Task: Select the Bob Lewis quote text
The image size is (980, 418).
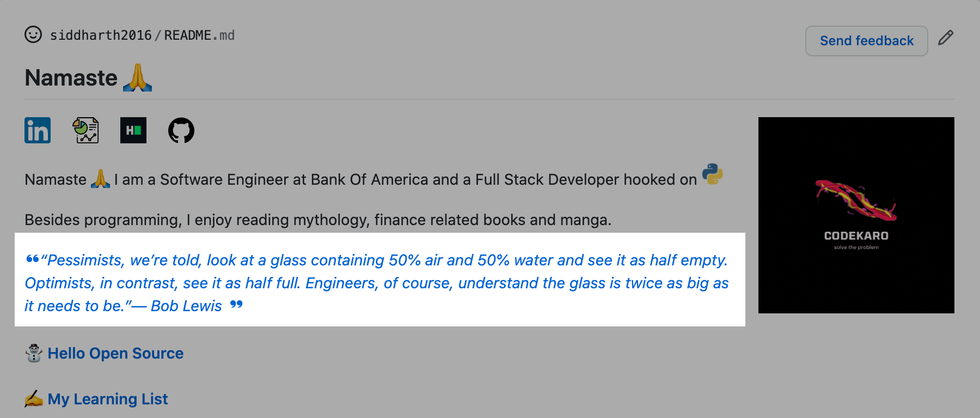Action: 376,283
